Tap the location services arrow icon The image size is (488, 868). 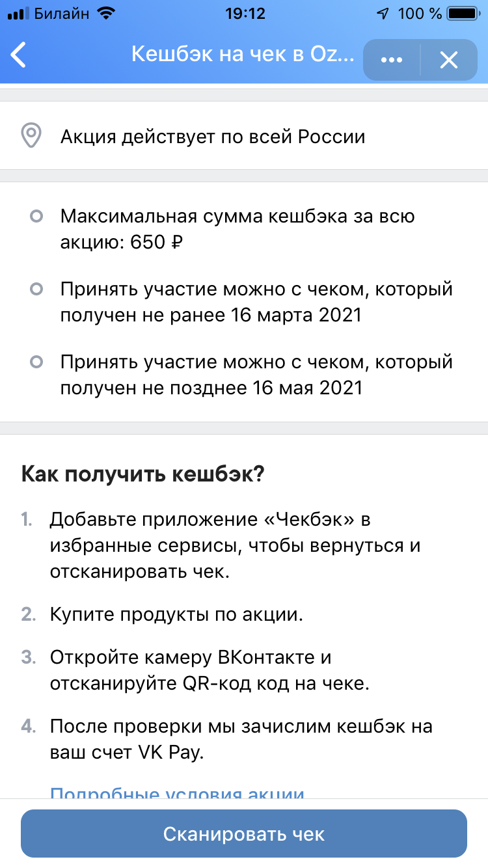click(x=383, y=13)
